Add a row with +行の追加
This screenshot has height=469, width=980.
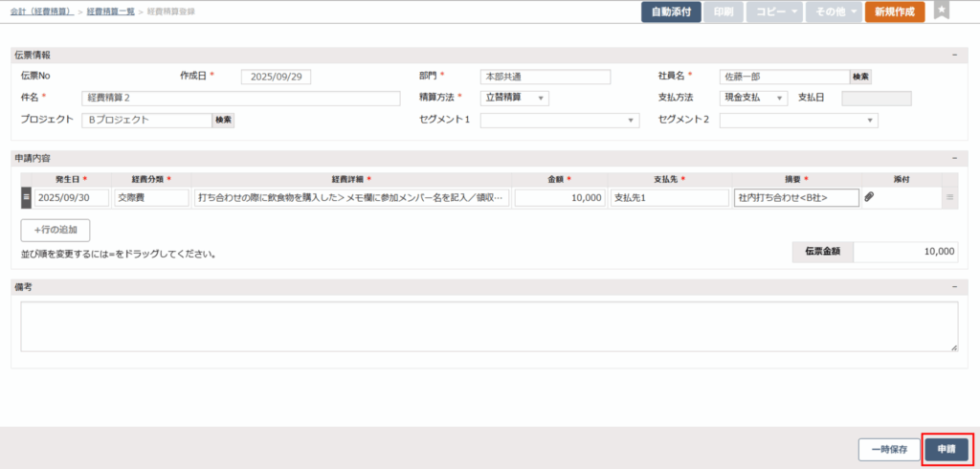[x=56, y=230]
